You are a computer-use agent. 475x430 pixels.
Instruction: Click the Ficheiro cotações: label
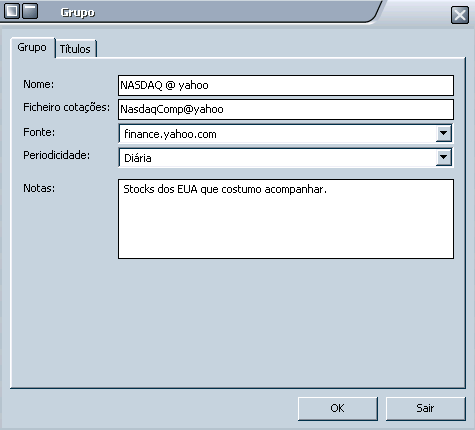(x=66, y=107)
